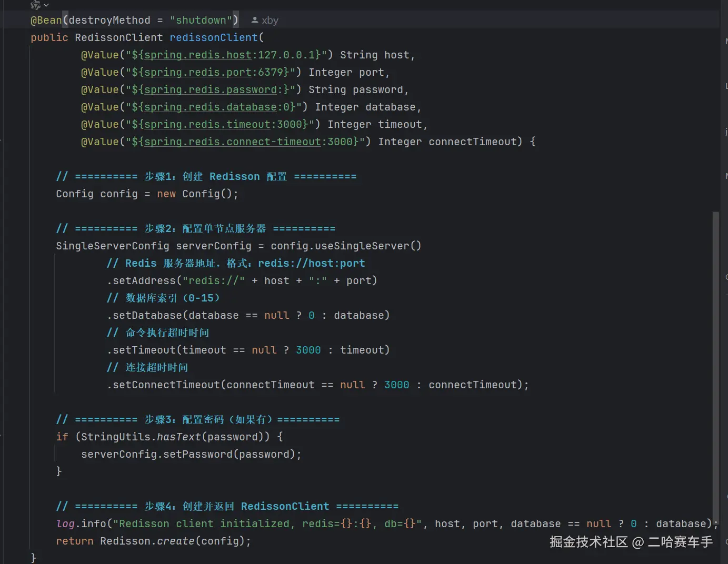Click the serverConfig.setPassword(password) statement

tap(192, 454)
